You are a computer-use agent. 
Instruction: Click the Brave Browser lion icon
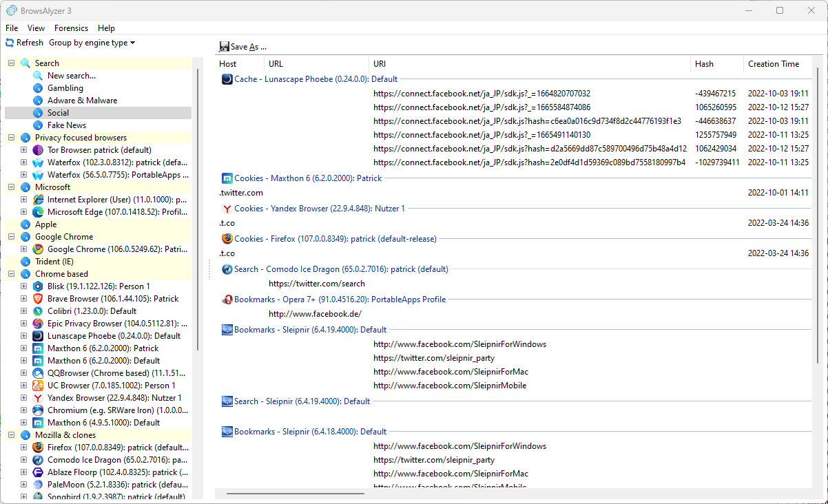38,299
